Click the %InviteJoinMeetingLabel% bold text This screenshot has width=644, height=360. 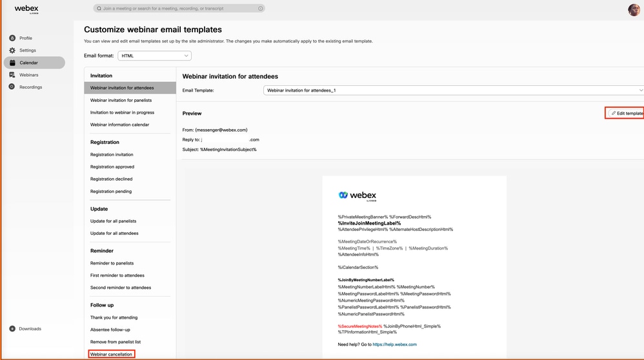[369, 223]
